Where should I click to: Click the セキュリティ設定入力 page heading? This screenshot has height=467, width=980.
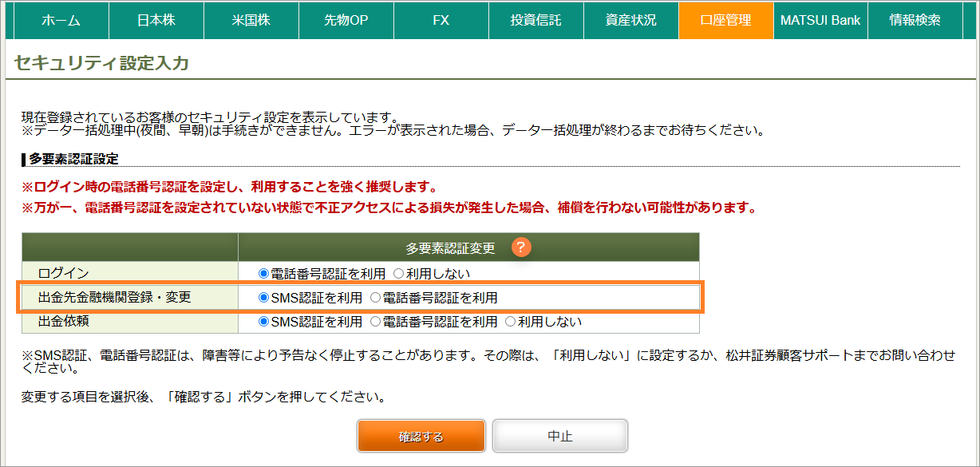coord(101,63)
